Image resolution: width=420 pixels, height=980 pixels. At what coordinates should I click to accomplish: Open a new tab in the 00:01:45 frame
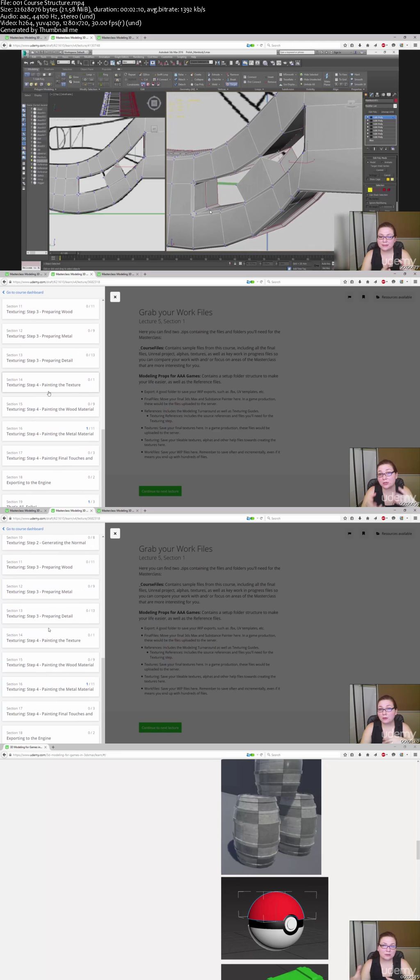coord(53,747)
